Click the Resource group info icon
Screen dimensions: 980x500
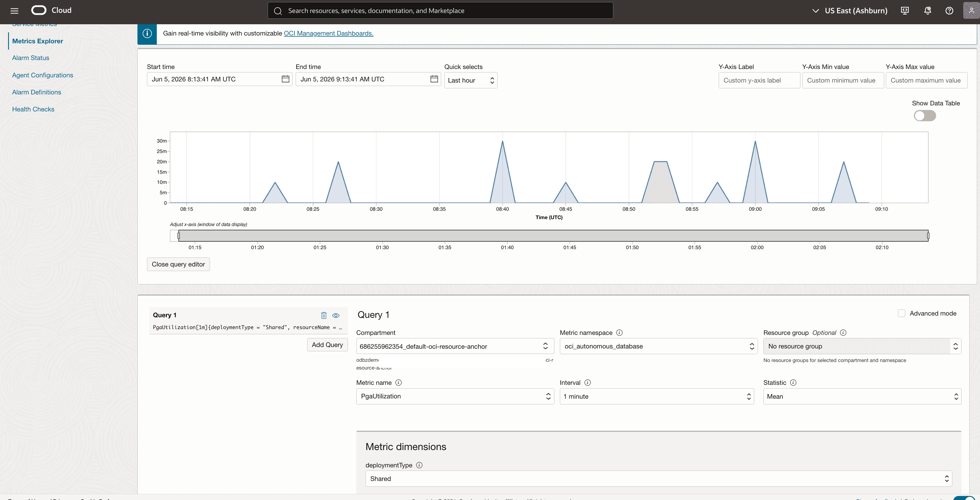(843, 333)
